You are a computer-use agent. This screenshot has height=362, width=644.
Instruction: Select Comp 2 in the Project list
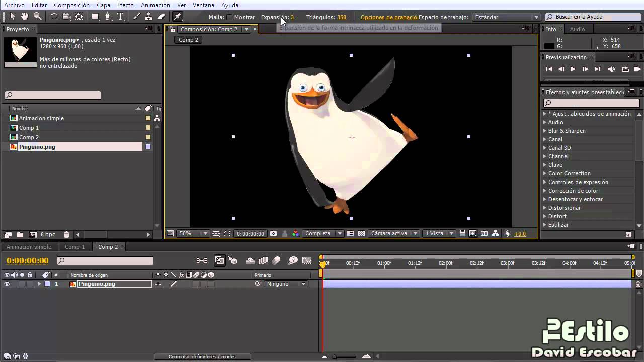[x=29, y=137]
